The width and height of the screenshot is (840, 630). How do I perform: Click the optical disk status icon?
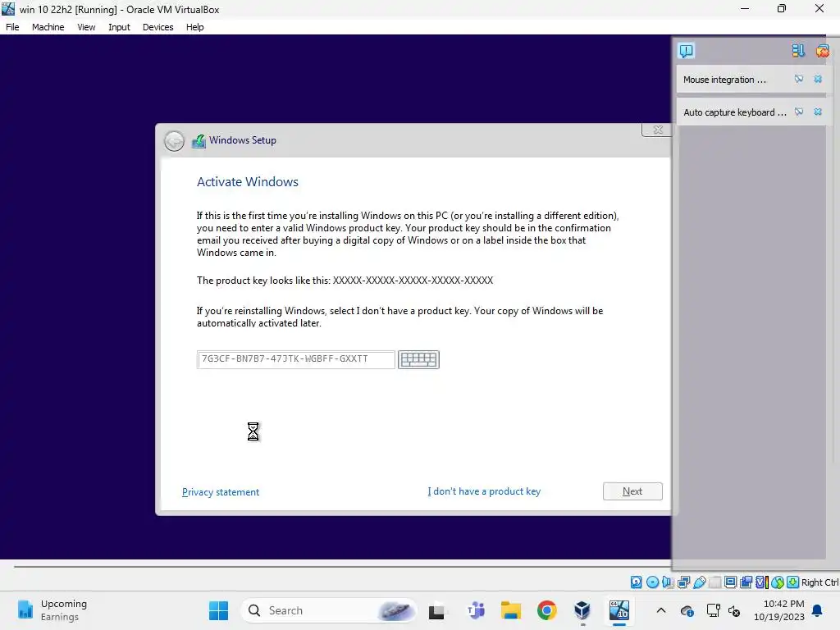click(652, 582)
